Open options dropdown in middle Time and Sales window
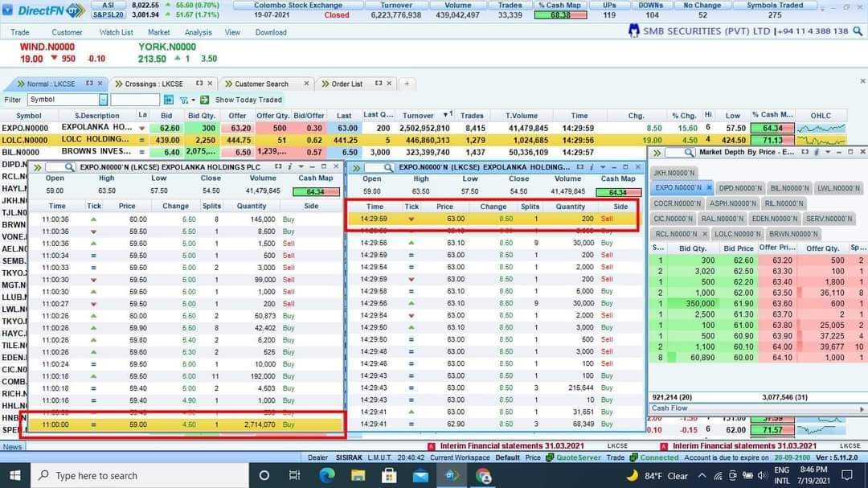Image resolution: width=868 pixels, height=488 pixels. (603, 167)
